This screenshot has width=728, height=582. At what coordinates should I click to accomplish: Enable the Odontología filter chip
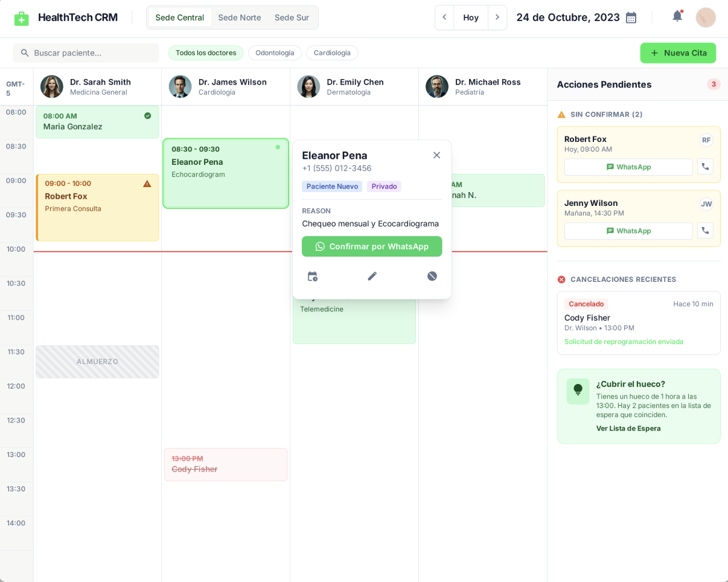click(275, 53)
